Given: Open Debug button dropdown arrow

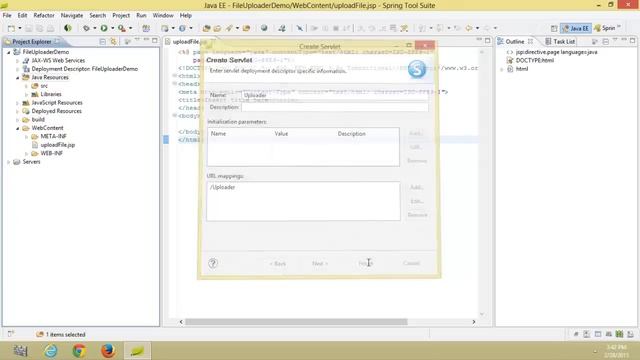Looking at the screenshot, I should click(x=94, y=28).
